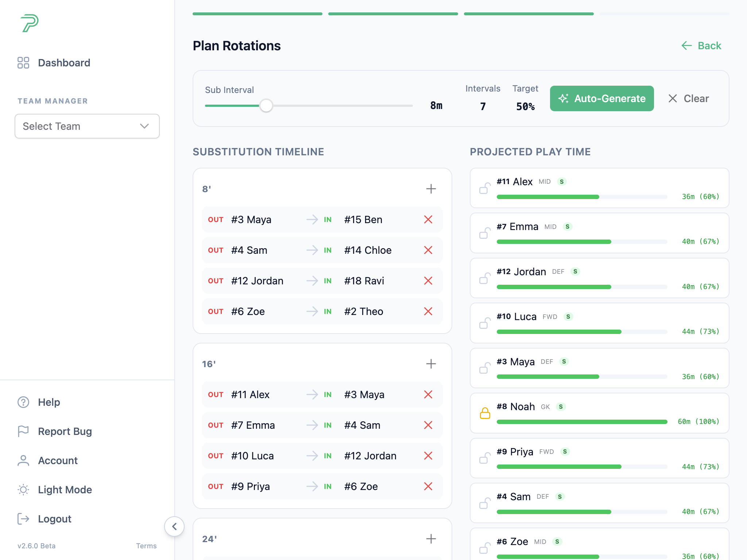Open the Help page
This screenshot has width=747, height=560.
[39, 402]
